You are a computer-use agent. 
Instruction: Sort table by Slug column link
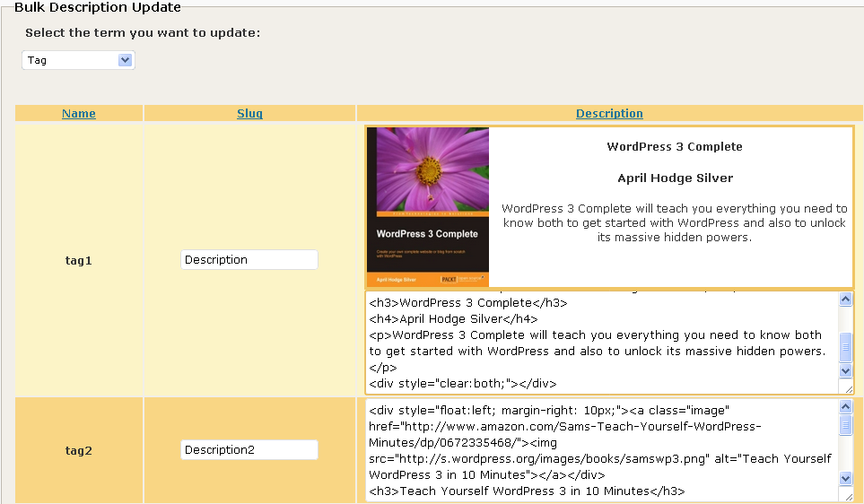pos(249,114)
